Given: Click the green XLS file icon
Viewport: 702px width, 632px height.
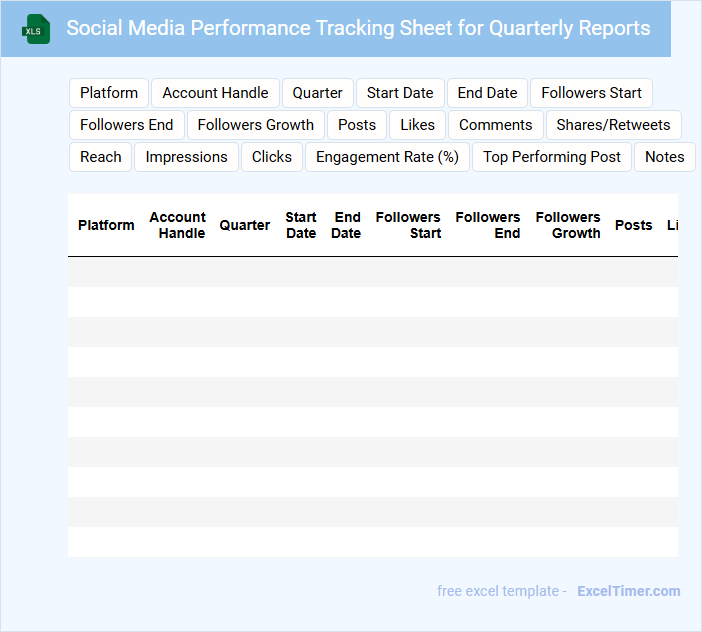Looking at the screenshot, I should [x=35, y=29].
